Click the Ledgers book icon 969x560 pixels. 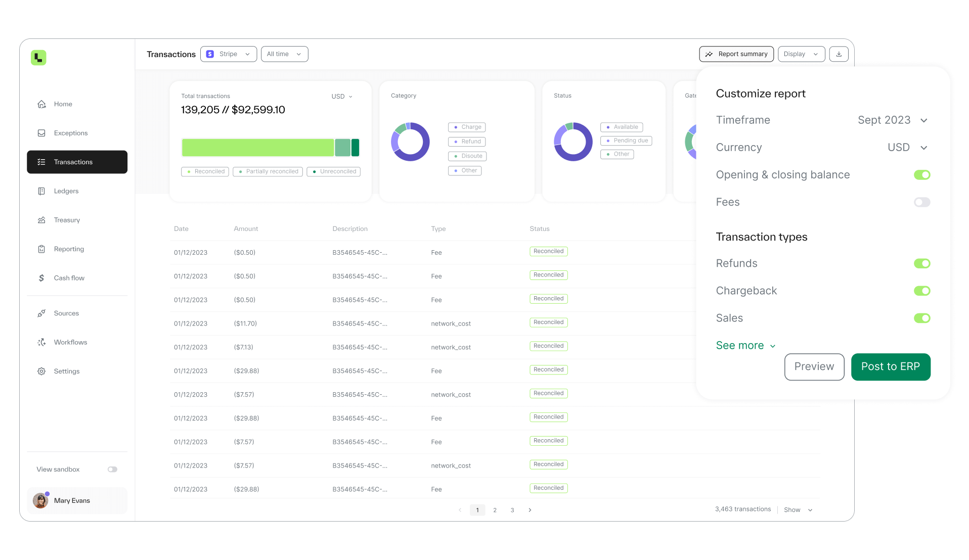coord(41,191)
